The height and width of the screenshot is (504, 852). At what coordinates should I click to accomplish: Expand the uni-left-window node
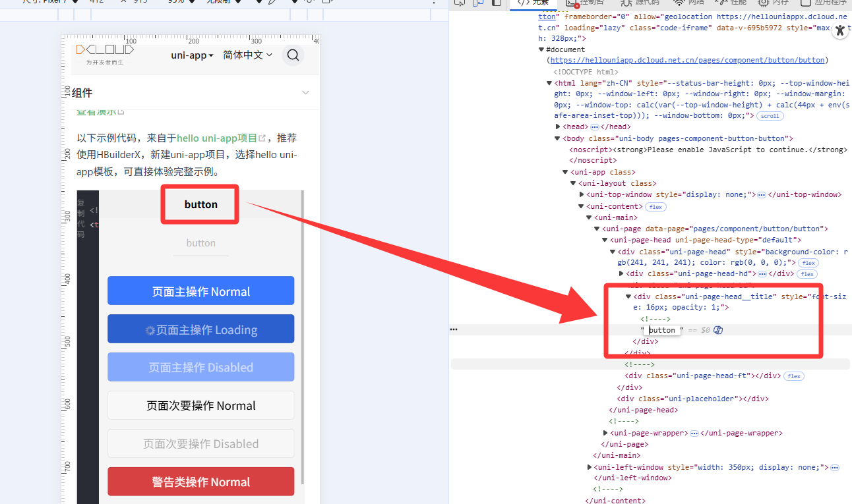tap(590, 467)
